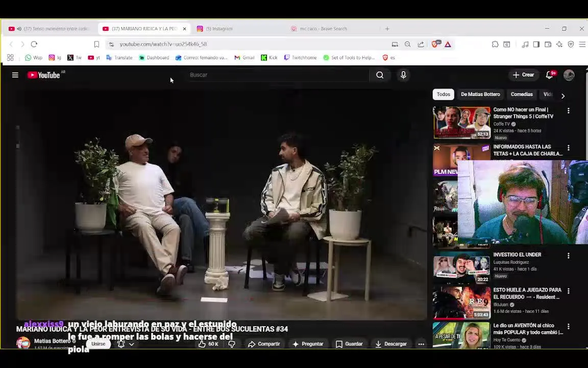Open the INVESTIGO EL UNDER thumbnail

pyautogui.click(x=461, y=267)
